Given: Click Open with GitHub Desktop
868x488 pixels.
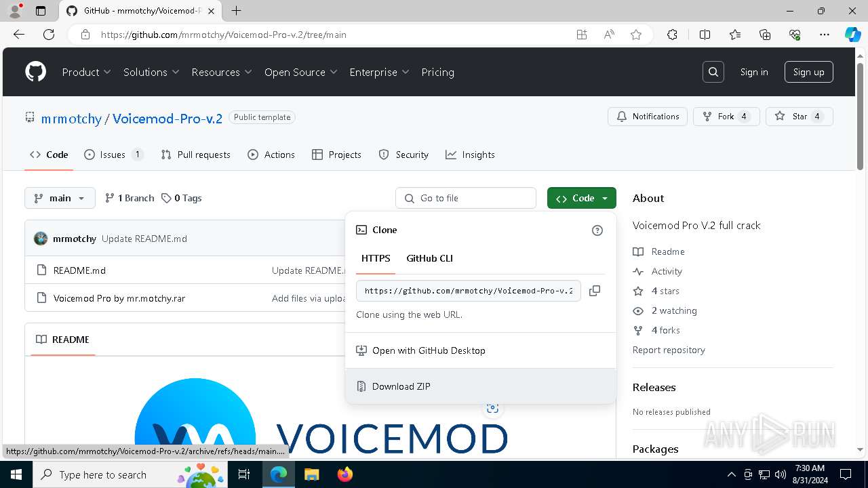Looking at the screenshot, I should point(481,350).
